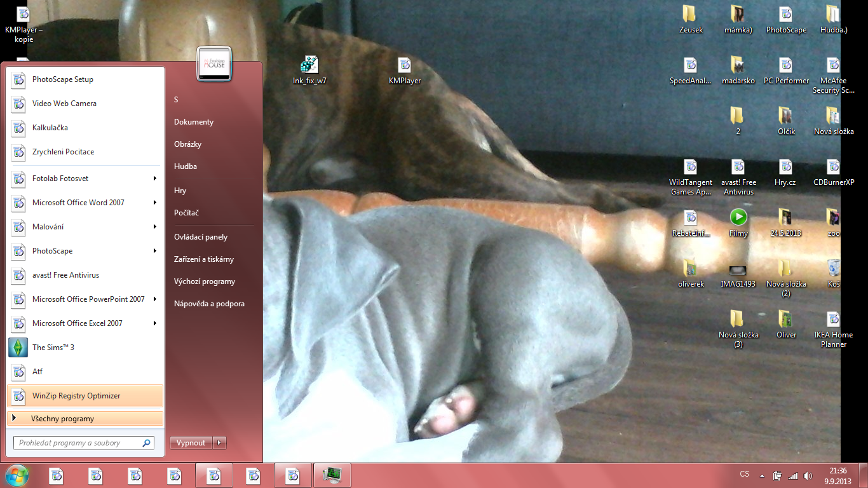
Task: Open Zařízení a tiskárny
Action: (204, 259)
